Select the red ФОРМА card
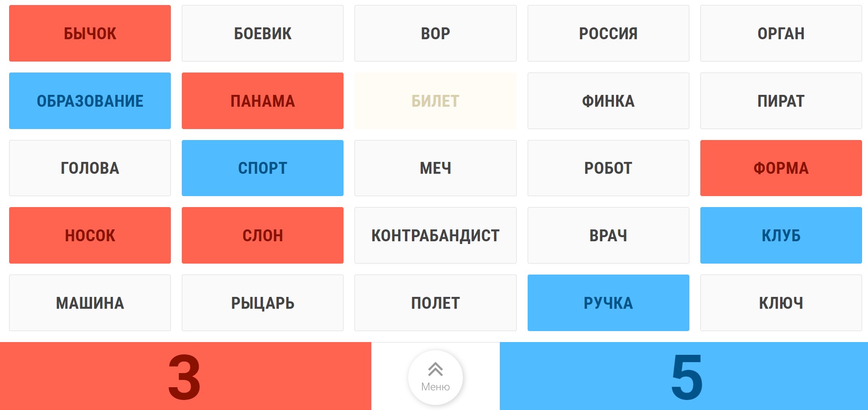 (781, 168)
